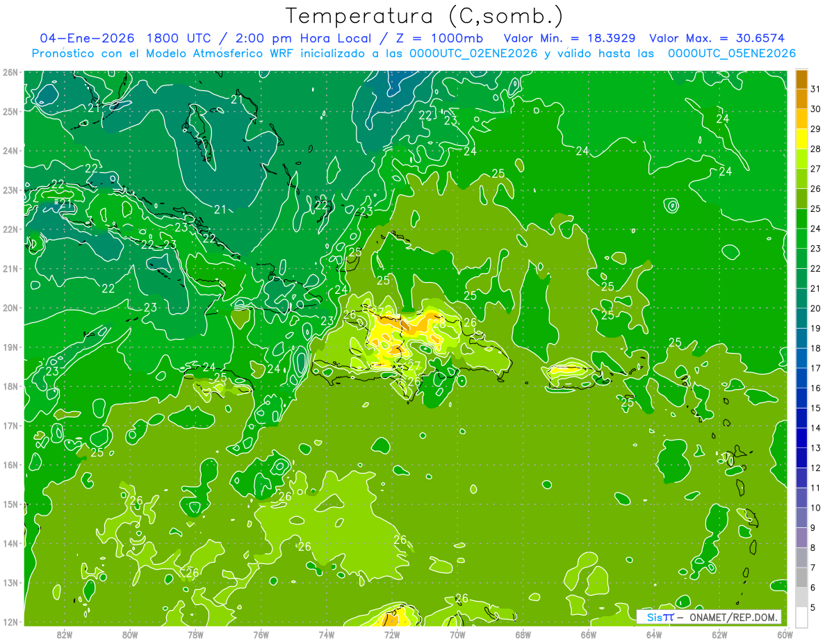Click the "Z = 1000mb" level text
Viewport: 834px width, 644px height.
click(x=441, y=38)
